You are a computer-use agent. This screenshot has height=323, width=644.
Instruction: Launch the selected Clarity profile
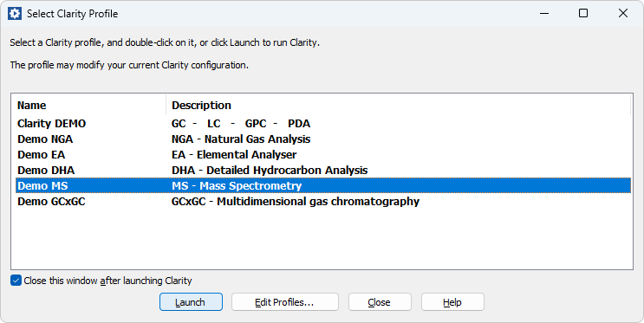pos(191,302)
